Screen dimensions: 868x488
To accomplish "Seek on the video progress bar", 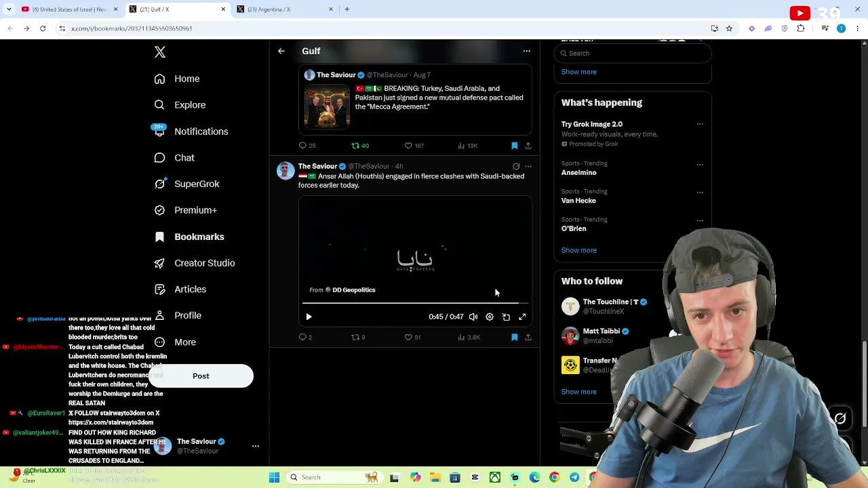I will tap(415, 303).
